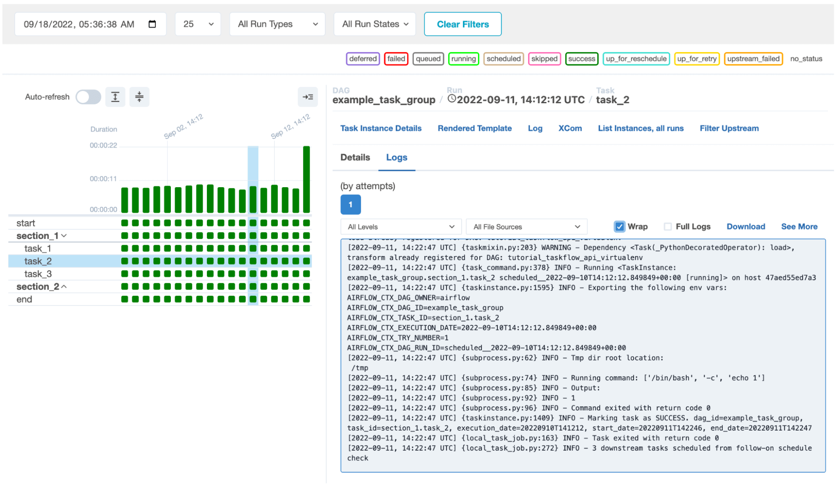Screen dimensions: 839x504
Task: Switch to the Details tab
Action: click(x=355, y=157)
